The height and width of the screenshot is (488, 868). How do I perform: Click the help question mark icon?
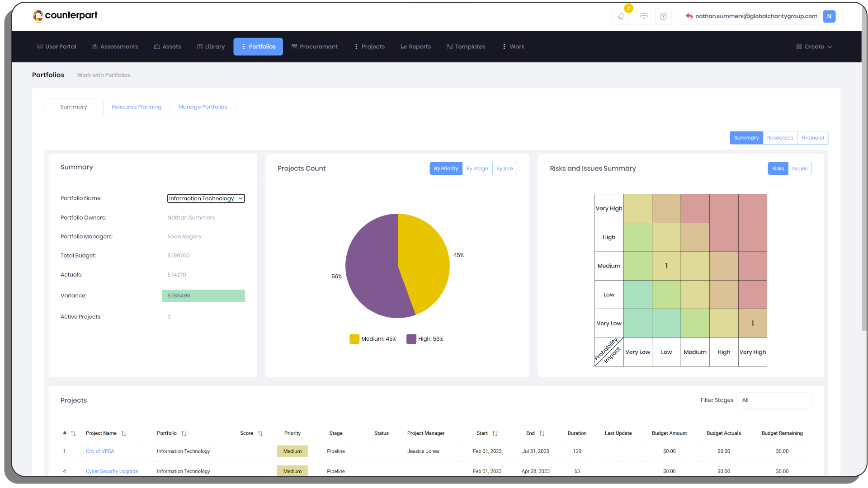(x=663, y=16)
